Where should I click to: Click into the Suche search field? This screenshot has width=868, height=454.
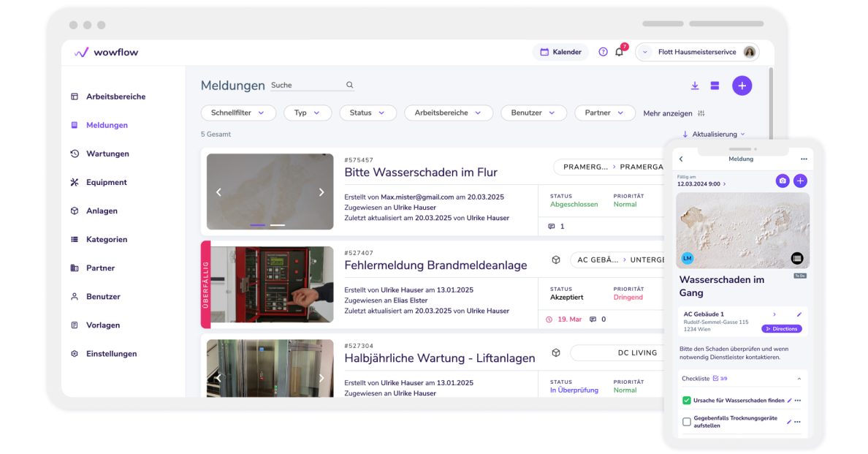point(305,85)
